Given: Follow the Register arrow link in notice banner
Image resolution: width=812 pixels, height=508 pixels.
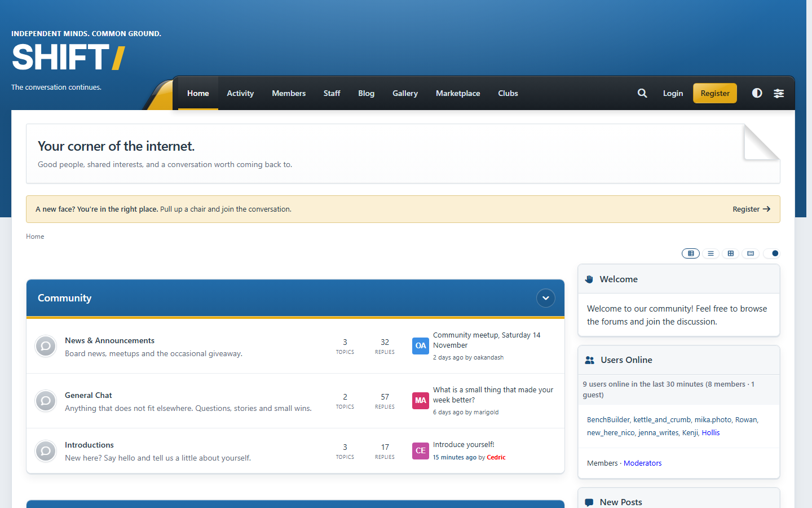Looking at the screenshot, I should point(751,209).
